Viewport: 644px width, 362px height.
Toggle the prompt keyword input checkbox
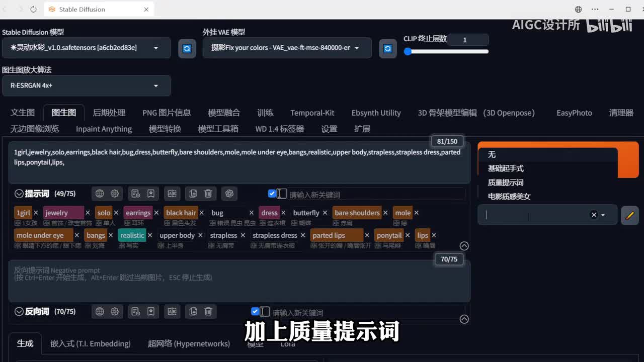click(x=272, y=194)
